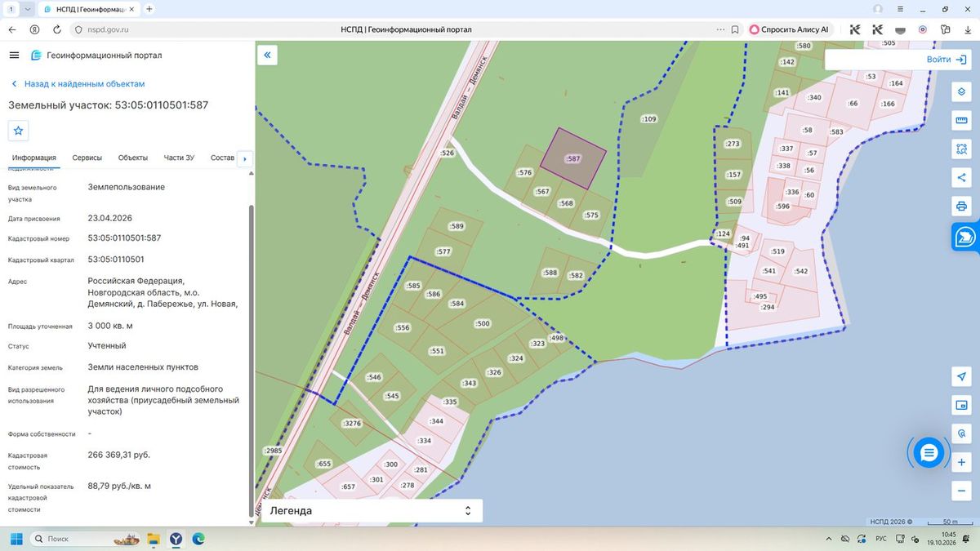Go back in browser history
The image size is (980, 551).
[x=12, y=29]
